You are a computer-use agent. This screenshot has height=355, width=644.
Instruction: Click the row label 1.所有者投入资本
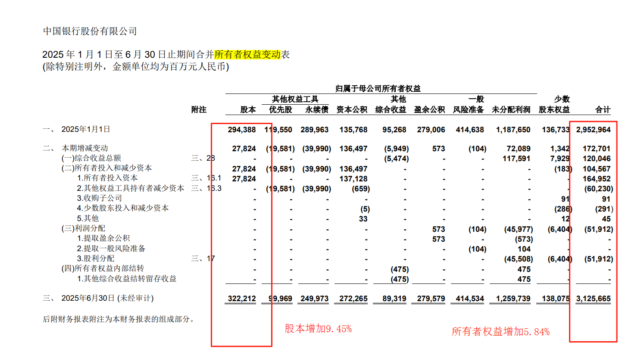[x=107, y=178]
